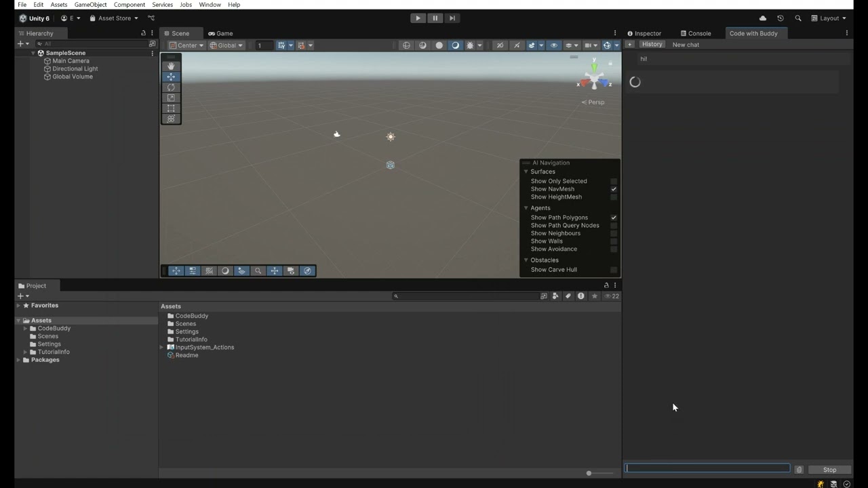Select the Rotate tool
Screen dimensions: 868x488
tap(171, 87)
